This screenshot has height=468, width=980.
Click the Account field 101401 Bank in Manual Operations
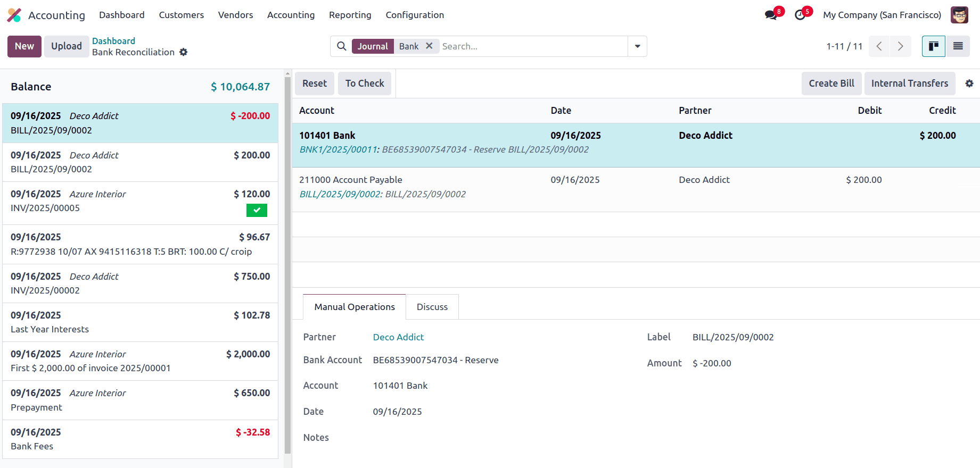coord(400,386)
